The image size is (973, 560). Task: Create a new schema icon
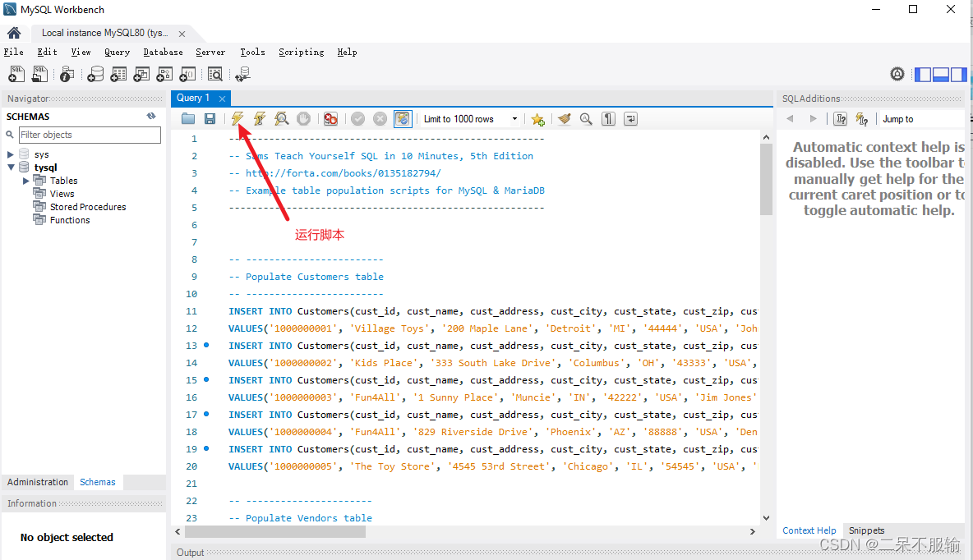(95, 75)
